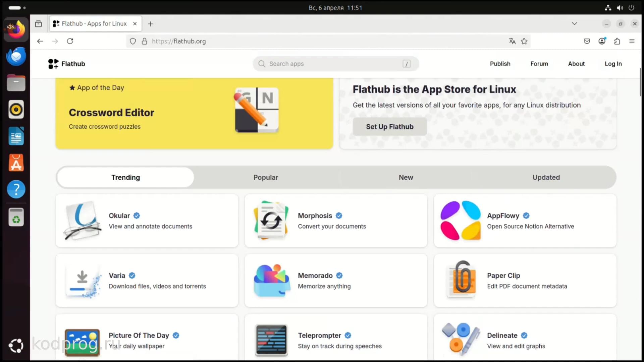The image size is (644, 362).
Task: View site security padlock info
Action: [x=144, y=41]
